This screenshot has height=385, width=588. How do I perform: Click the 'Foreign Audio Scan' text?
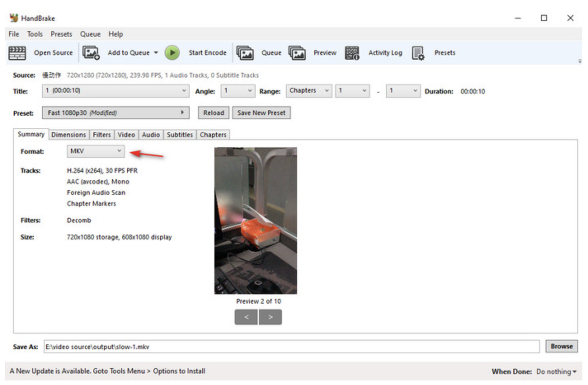[96, 192]
